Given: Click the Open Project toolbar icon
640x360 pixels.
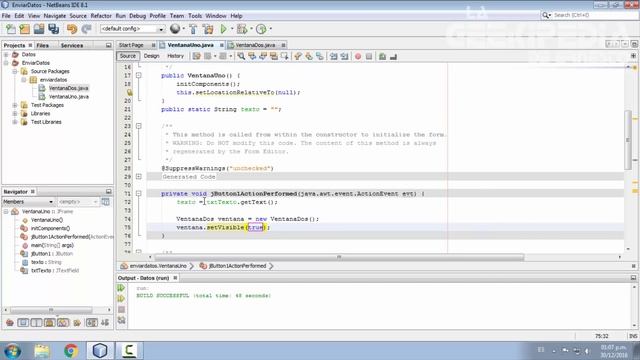Looking at the screenshot, I should click(39, 29).
